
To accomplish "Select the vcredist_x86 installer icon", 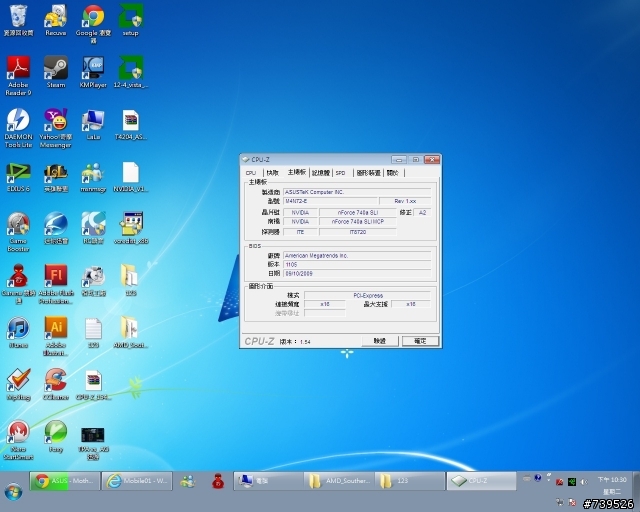I will [x=131, y=228].
